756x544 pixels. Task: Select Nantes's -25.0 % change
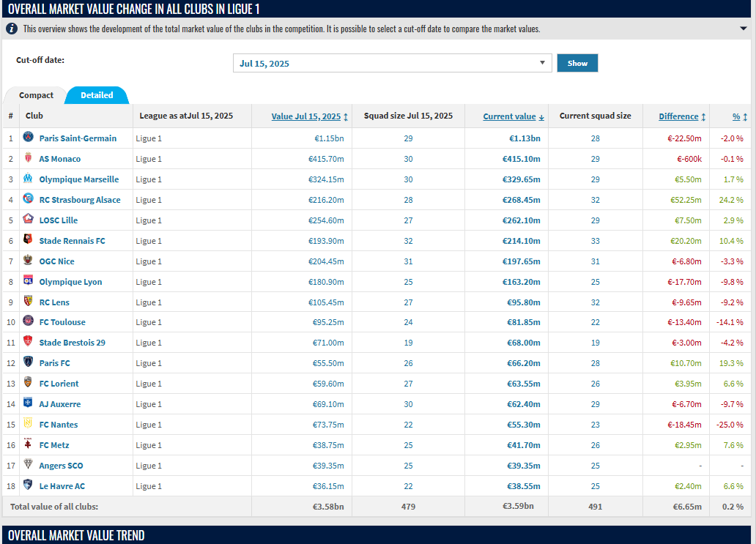coord(730,425)
